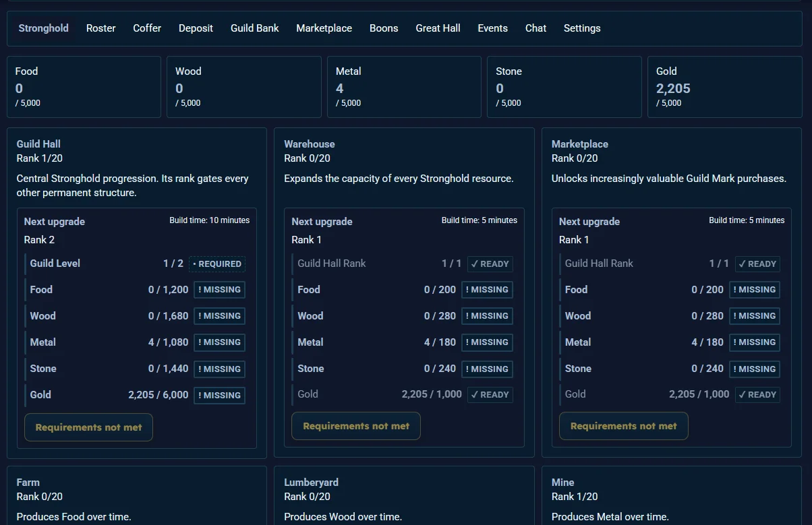Click Guild Hall's Metal MISSING badge
Viewport: 812px width, 525px height.
[x=219, y=342]
